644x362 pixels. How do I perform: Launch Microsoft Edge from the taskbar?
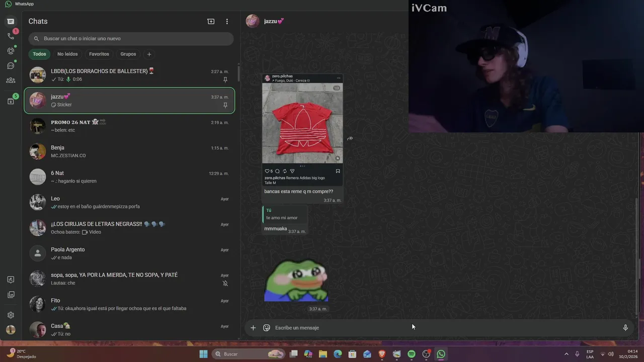tap(338, 354)
